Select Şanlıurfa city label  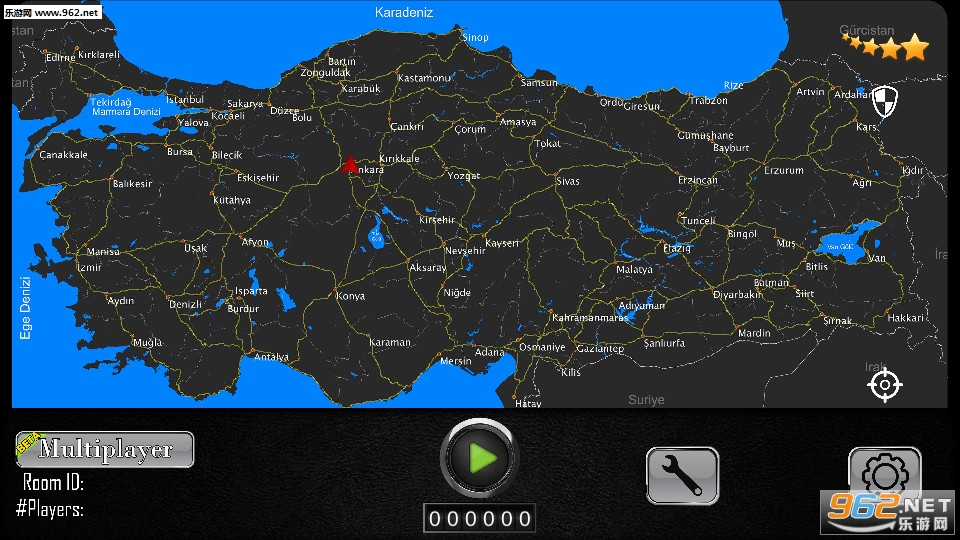point(664,343)
